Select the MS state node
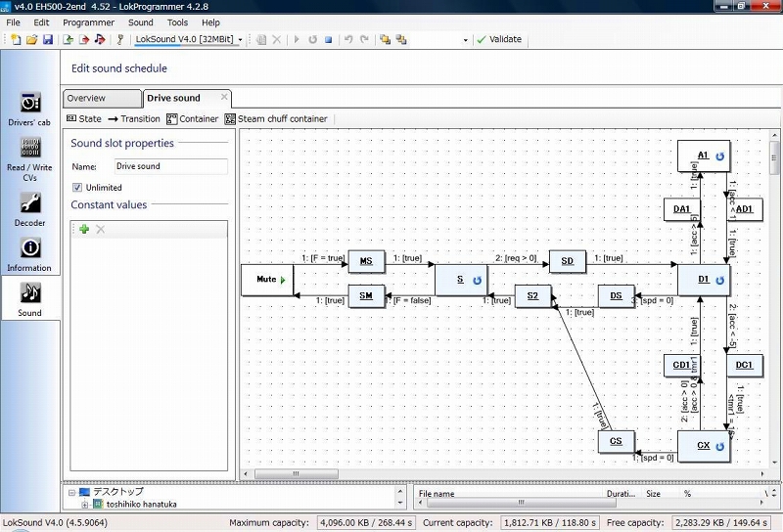This screenshot has height=532, width=783. coord(366,261)
